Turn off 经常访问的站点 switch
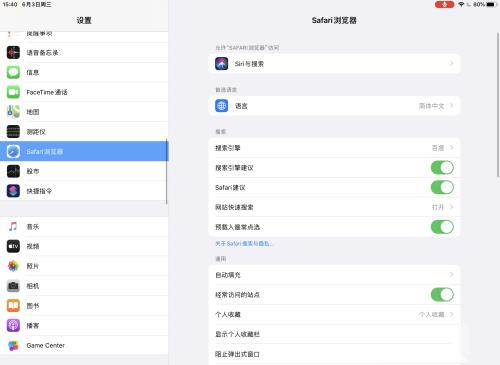The image size is (500, 365). [x=442, y=295]
